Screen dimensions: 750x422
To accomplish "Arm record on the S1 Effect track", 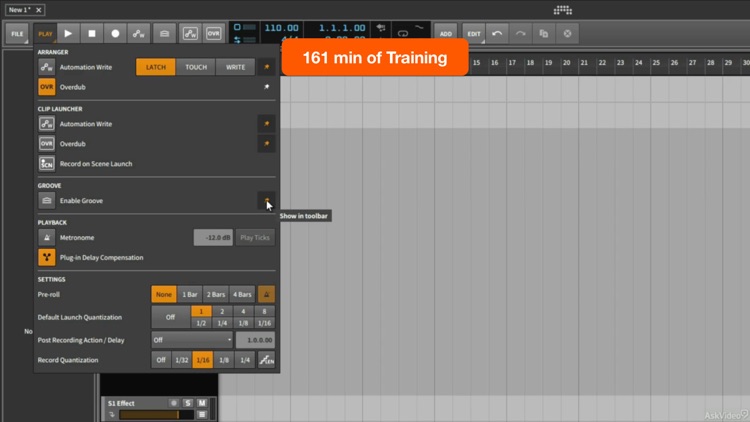I will point(174,403).
